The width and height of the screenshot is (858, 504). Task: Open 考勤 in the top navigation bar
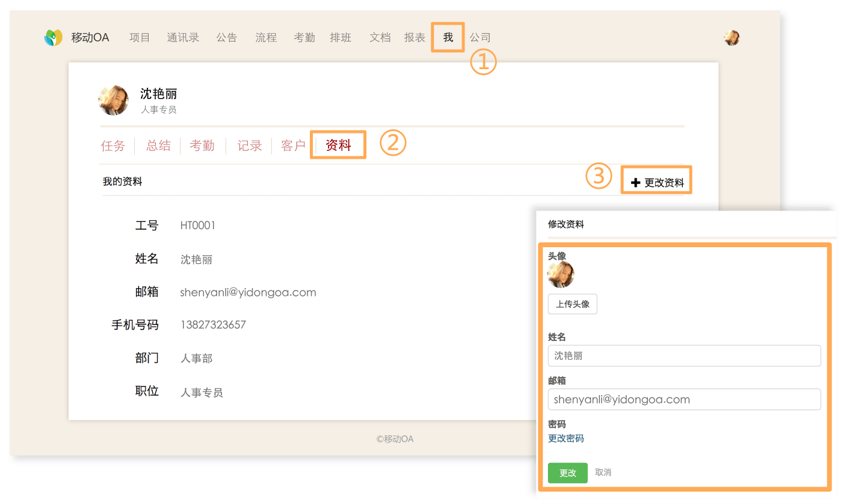(x=304, y=37)
